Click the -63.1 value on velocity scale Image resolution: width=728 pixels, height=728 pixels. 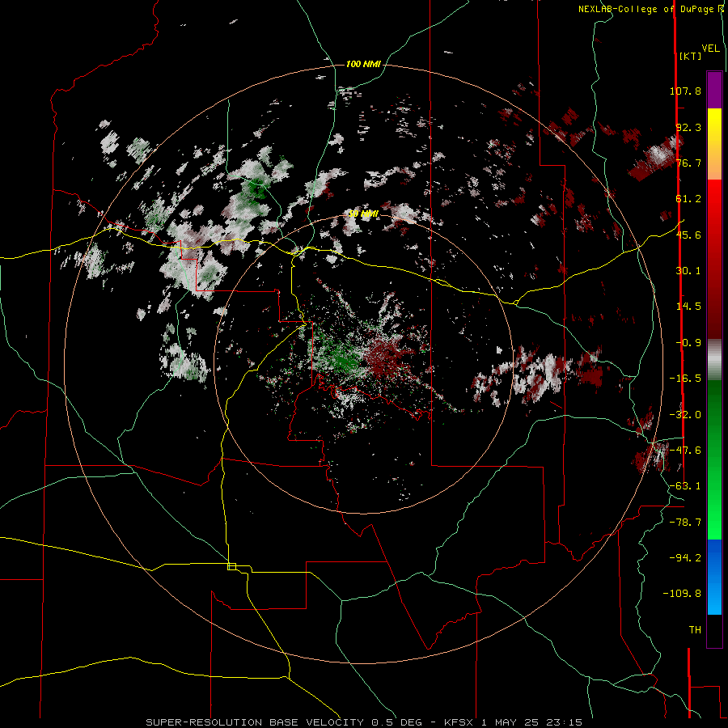click(x=685, y=486)
